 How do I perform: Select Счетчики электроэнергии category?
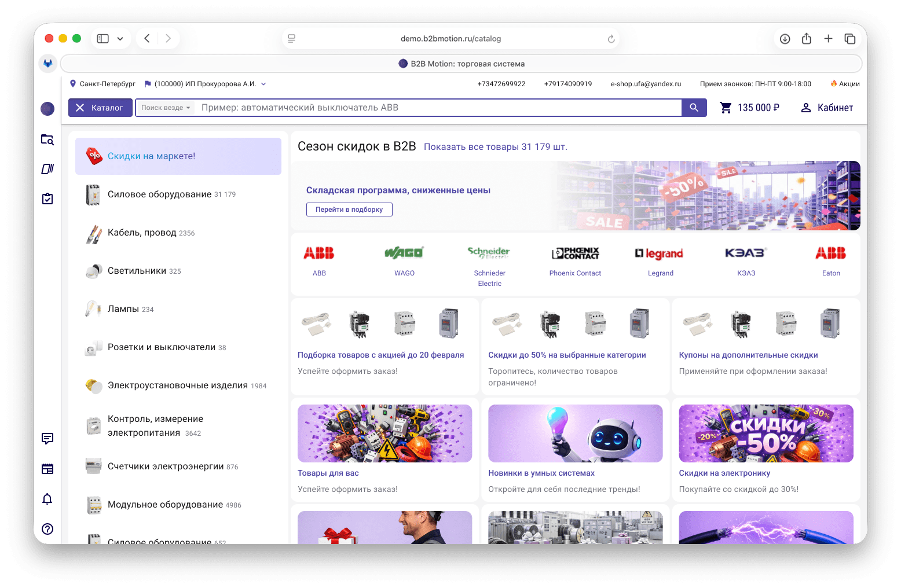pyautogui.click(x=178, y=466)
